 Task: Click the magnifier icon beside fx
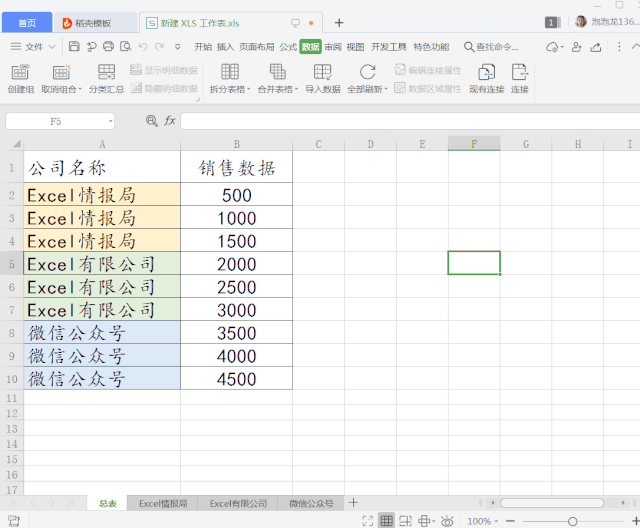click(x=152, y=120)
